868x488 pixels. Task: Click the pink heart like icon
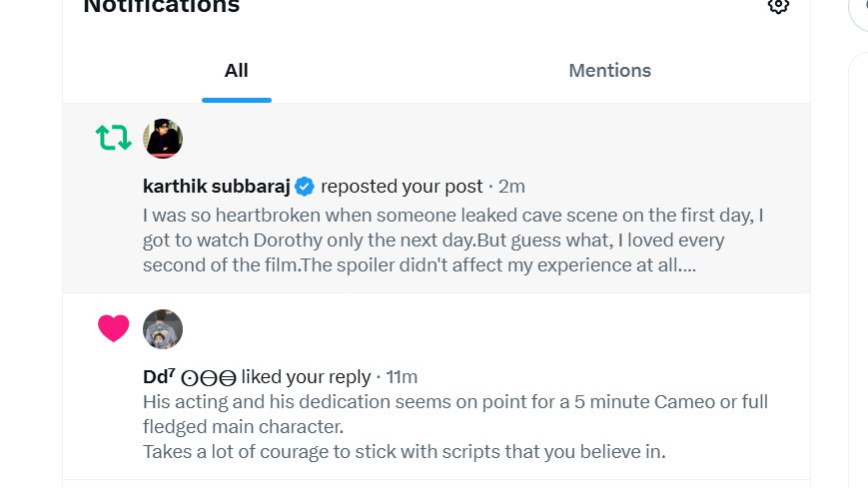click(114, 328)
